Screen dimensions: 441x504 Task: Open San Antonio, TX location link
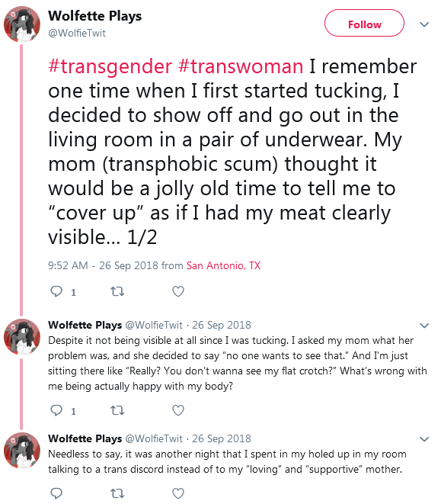[223, 265]
